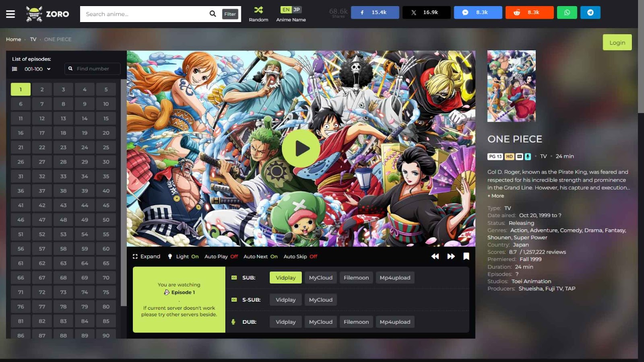Screen dimensions: 644x362
Task: Select DUB Mp4upload server
Action: click(x=395, y=322)
